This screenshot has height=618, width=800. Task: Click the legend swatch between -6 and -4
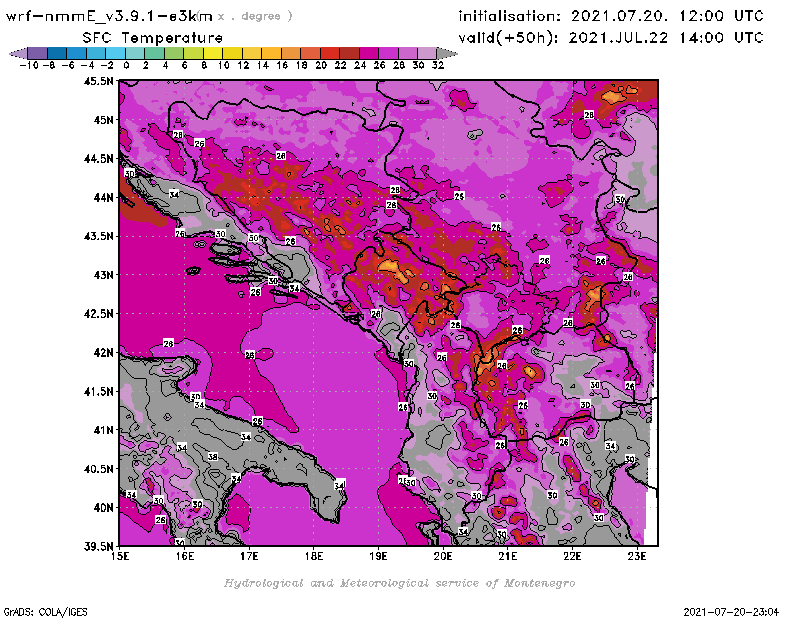[x=77, y=53]
